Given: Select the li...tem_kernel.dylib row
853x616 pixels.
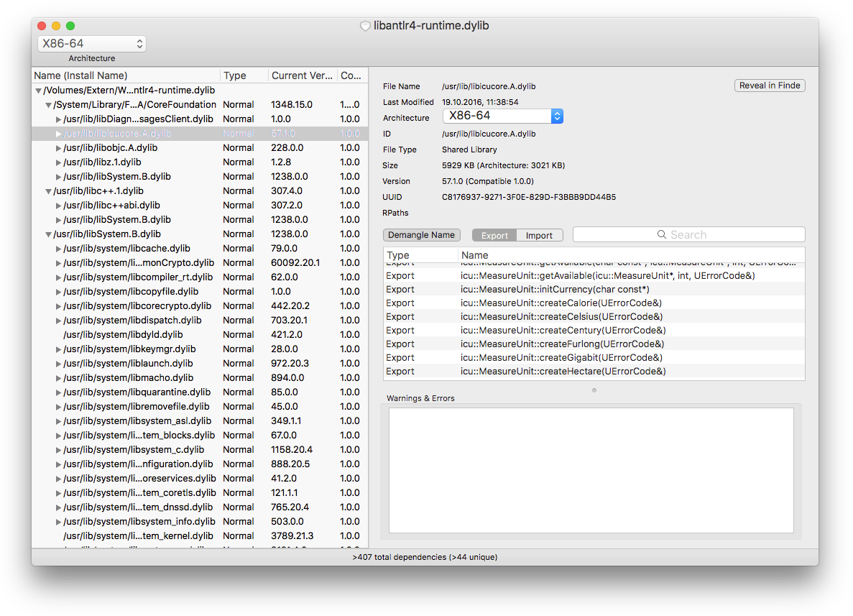Looking at the screenshot, I should click(x=200, y=536).
